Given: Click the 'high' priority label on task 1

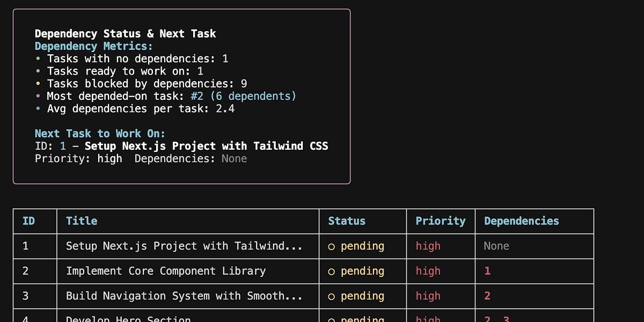Looking at the screenshot, I should pyautogui.click(x=428, y=246).
